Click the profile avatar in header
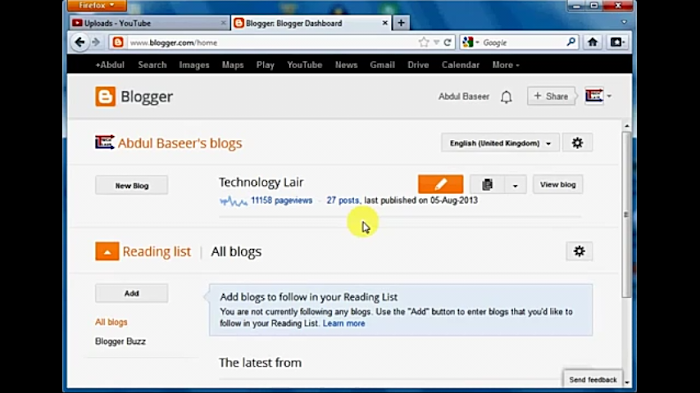 point(594,96)
